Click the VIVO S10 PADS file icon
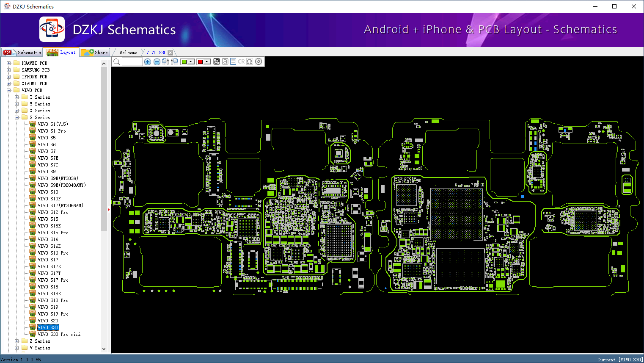 [x=33, y=191]
